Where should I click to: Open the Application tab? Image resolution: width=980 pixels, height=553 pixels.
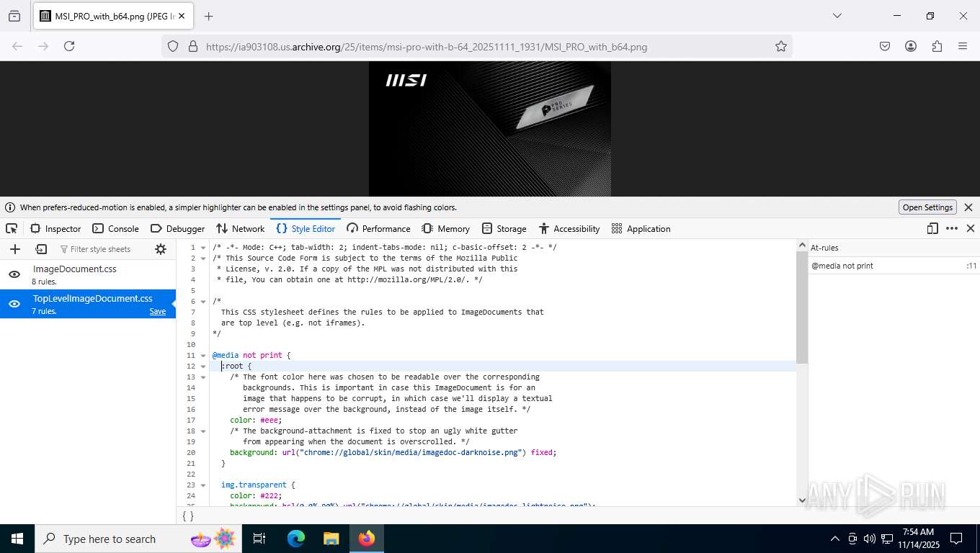point(641,228)
